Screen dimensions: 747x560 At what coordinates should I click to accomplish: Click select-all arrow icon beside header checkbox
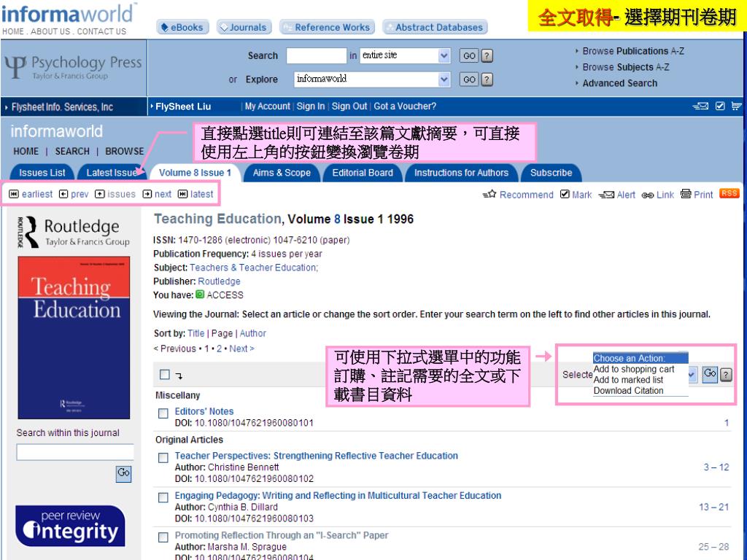click(x=179, y=376)
